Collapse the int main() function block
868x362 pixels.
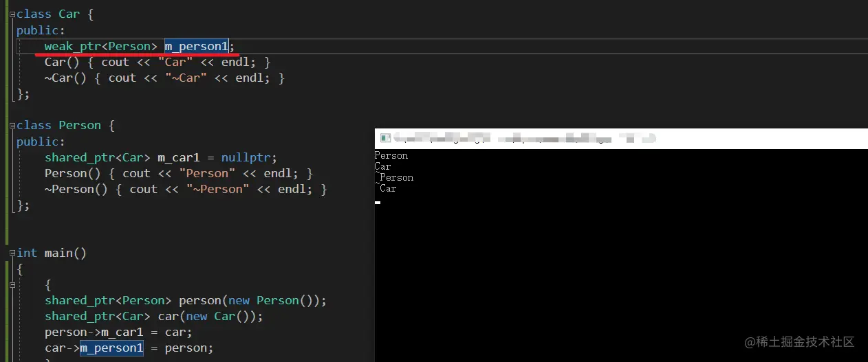(x=13, y=253)
